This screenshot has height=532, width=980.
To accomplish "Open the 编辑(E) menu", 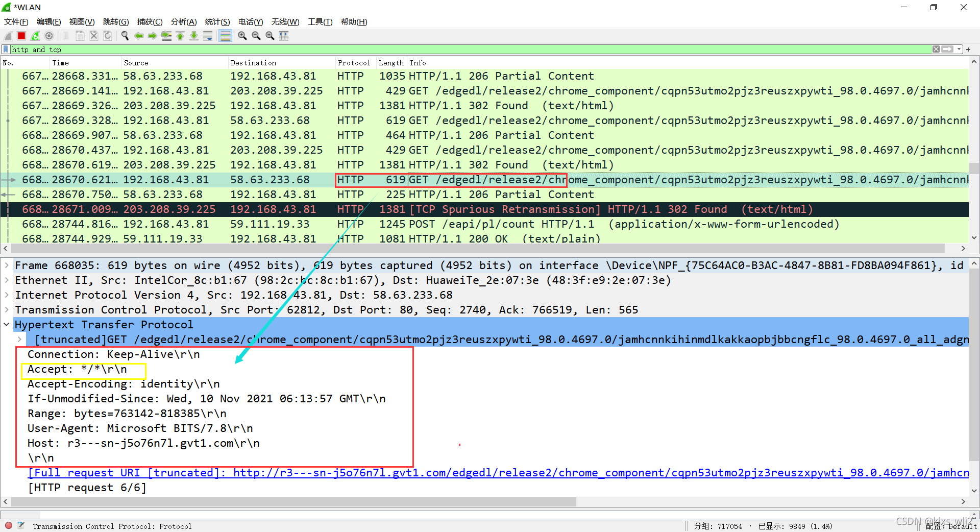I will point(49,22).
